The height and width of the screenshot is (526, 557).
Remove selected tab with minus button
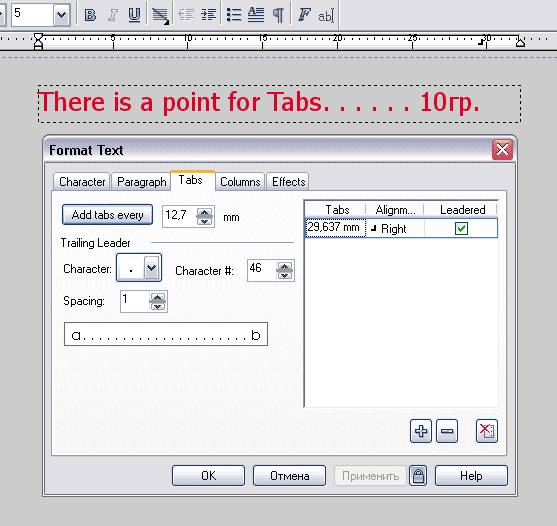tap(447, 431)
